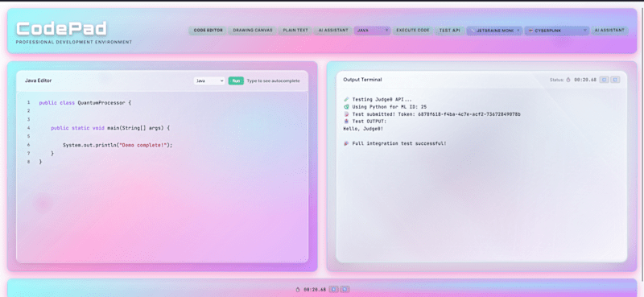Viewport: 644px width, 297px height.
Task: Open the AI Assistant tab beside Plain Text
Action: pos(333,31)
